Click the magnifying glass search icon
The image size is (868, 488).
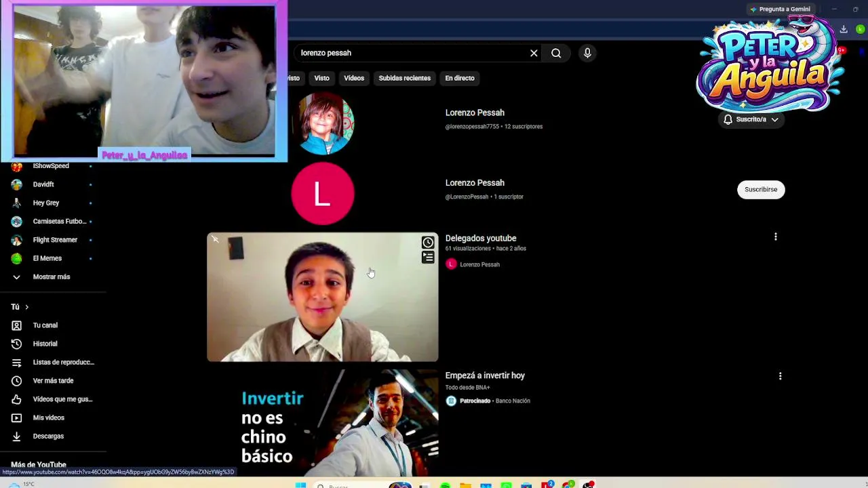tap(556, 53)
